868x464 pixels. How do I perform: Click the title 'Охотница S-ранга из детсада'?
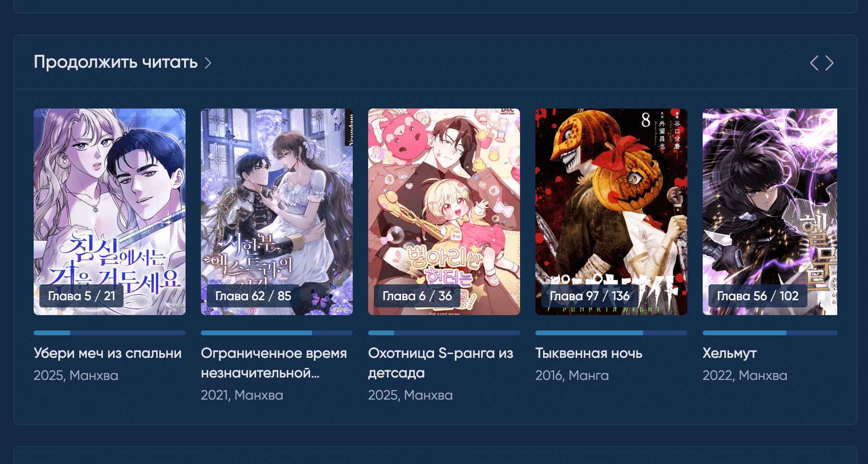point(441,363)
